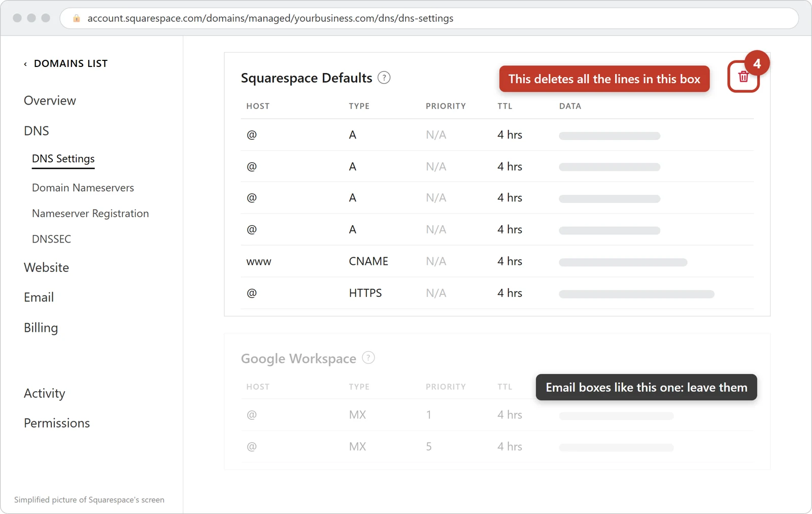Go back to Domains List

coord(66,63)
